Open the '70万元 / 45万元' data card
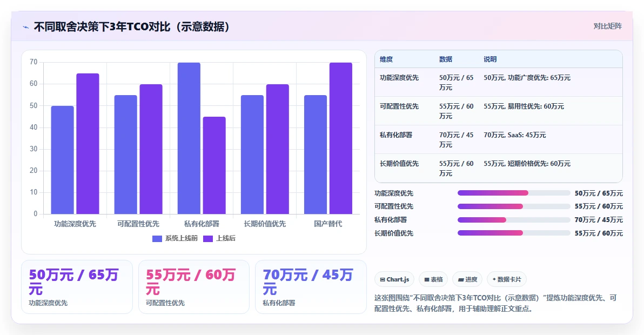644x335 pixels. 311,287
